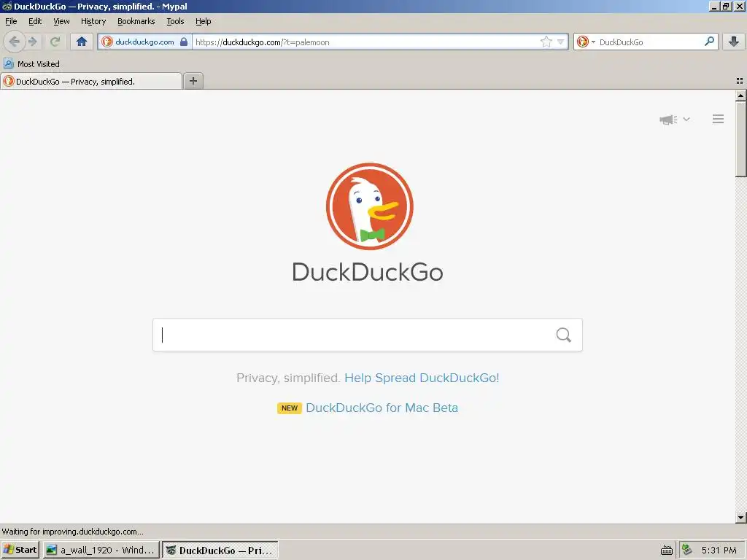Open the Edit menu
Screen dimensions: 747x560
[x=35, y=21]
